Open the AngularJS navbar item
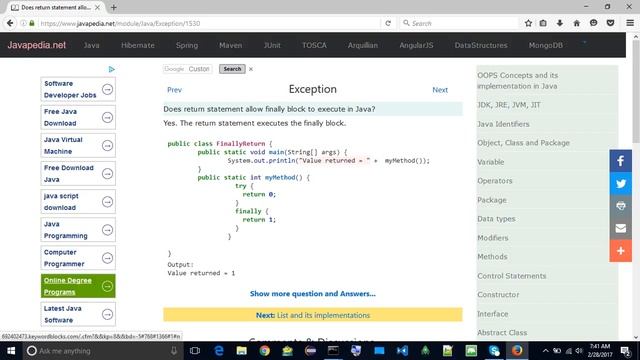The width and height of the screenshot is (640, 360). click(x=416, y=45)
